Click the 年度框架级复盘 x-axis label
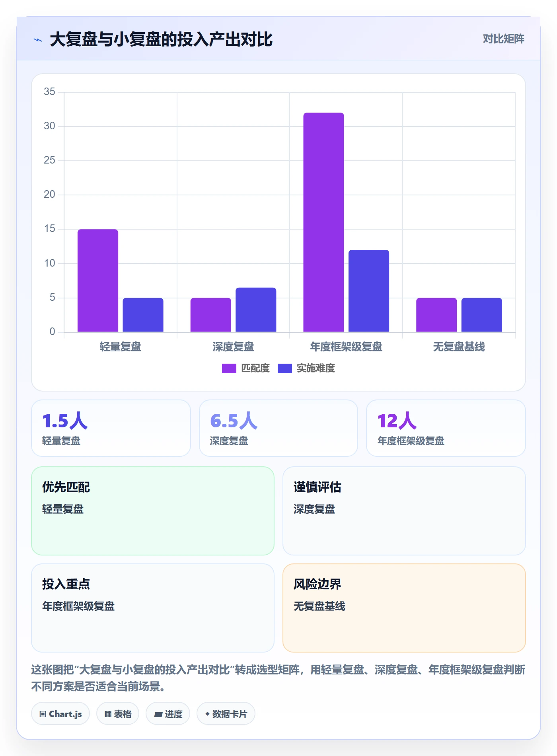Screen dimensions: 557x756 point(346,347)
